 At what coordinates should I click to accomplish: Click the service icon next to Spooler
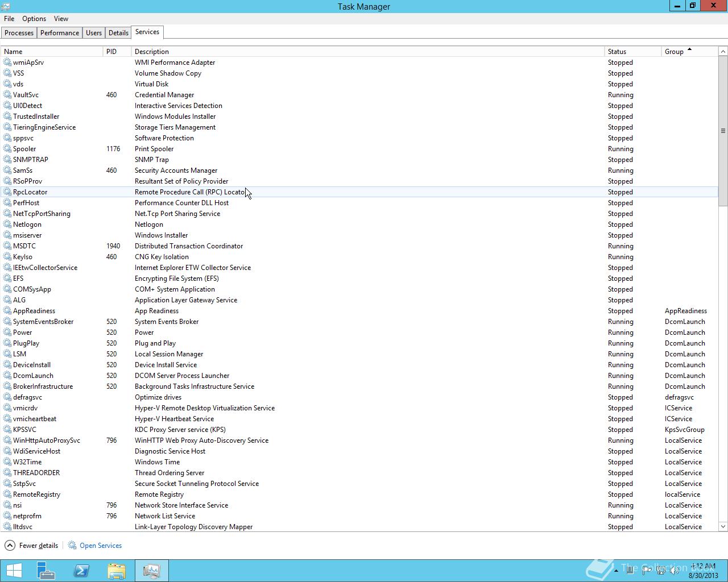point(7,149)
